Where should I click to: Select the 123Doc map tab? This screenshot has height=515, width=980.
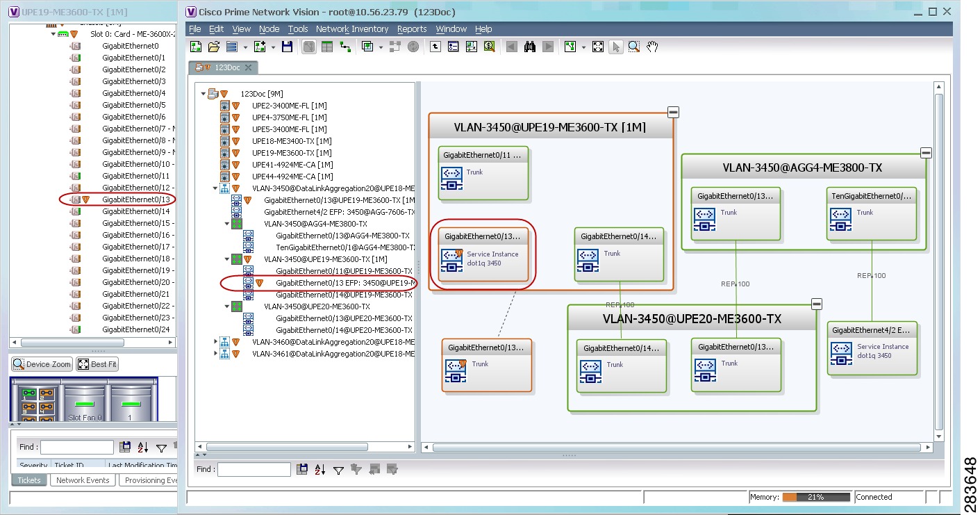coord(222,67)
